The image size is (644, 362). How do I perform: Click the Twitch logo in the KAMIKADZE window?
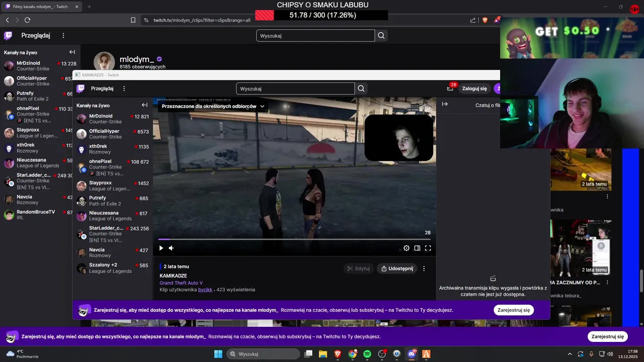click(x=80, y=88)
